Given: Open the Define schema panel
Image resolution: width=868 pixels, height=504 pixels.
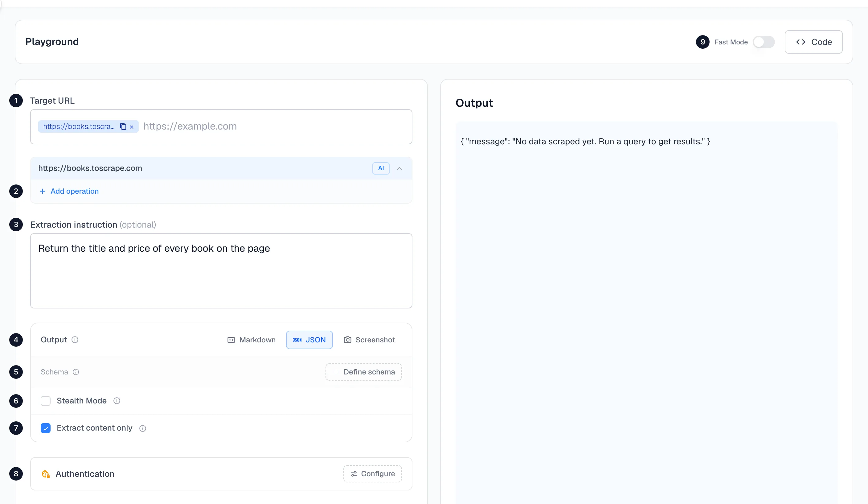Looking at the screenshot, I should [364, 372].
